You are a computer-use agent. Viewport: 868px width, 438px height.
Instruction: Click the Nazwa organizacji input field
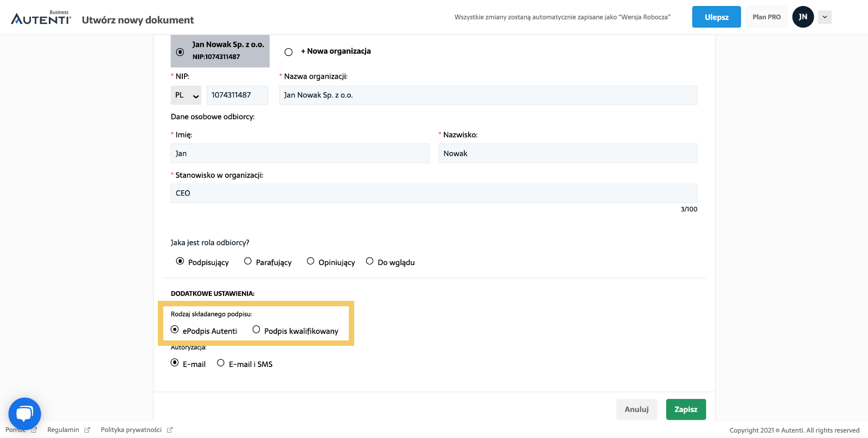(x=488, y=95)
